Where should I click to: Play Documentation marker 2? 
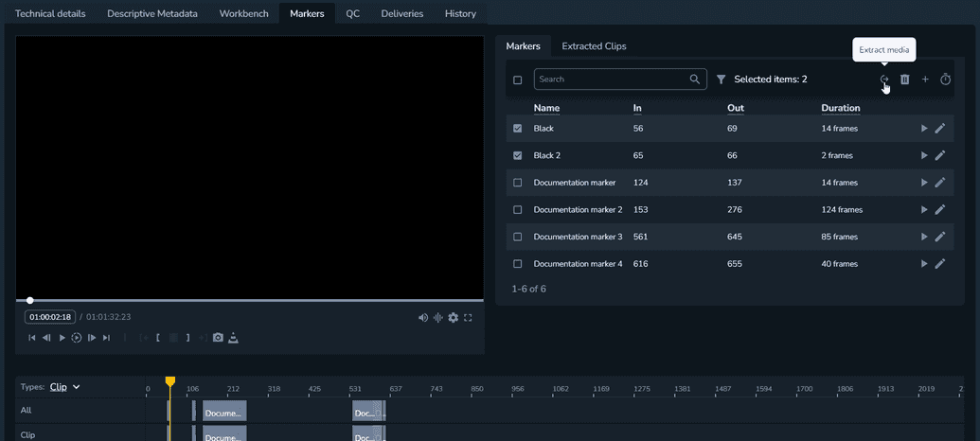pos(924,210)
